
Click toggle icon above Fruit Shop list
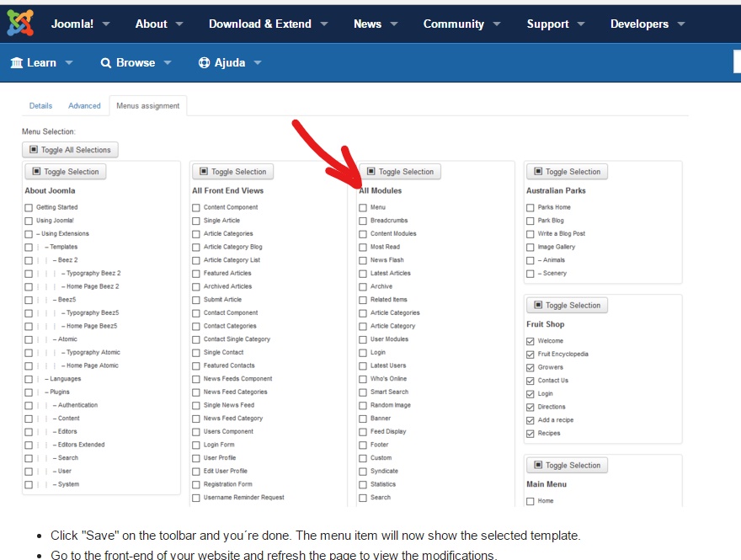coord(538,305)
